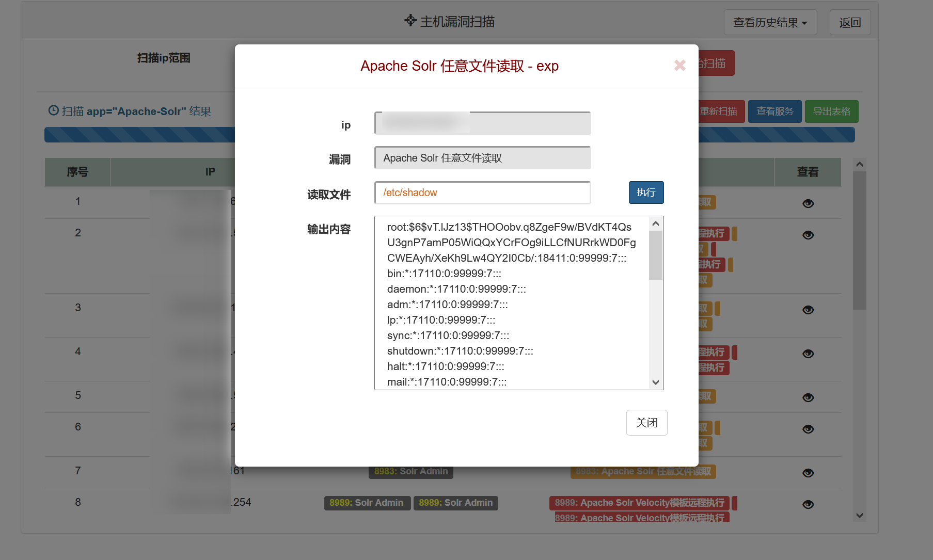Image resolution: width=933 pixels, height=560 pixels.
Task: View row 2 details with eye icon
Action: pyautogui.click(x=808, y=235)
